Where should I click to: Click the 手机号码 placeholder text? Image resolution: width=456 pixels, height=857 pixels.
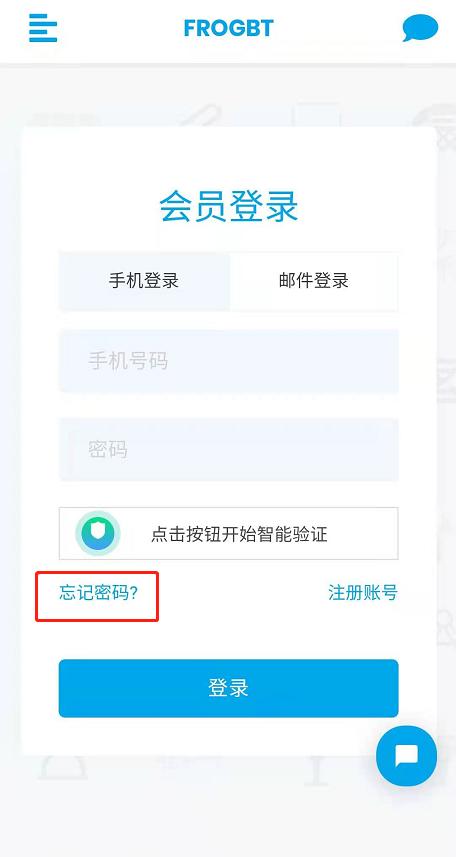[128, 361]
